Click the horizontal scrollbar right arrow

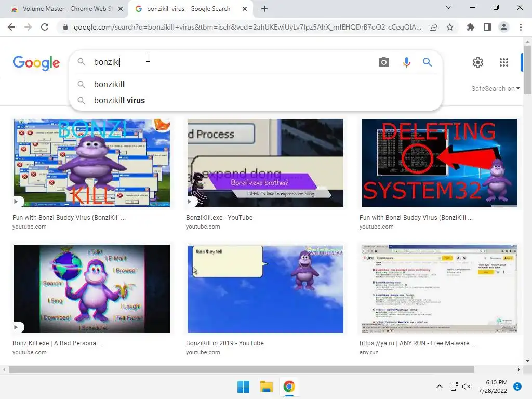[518, 369]
